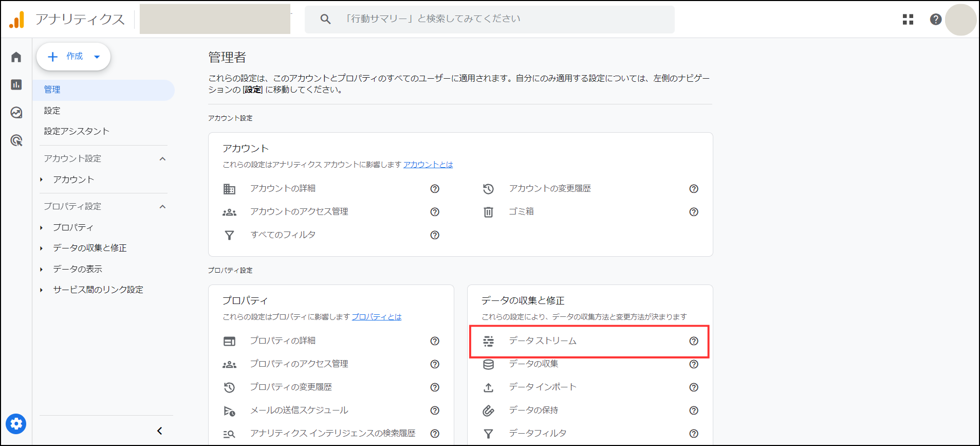This screenshot has height=446, width=980.
Task: Click the アカウントのアクセス管理 people icon
Action: point(229,212)
